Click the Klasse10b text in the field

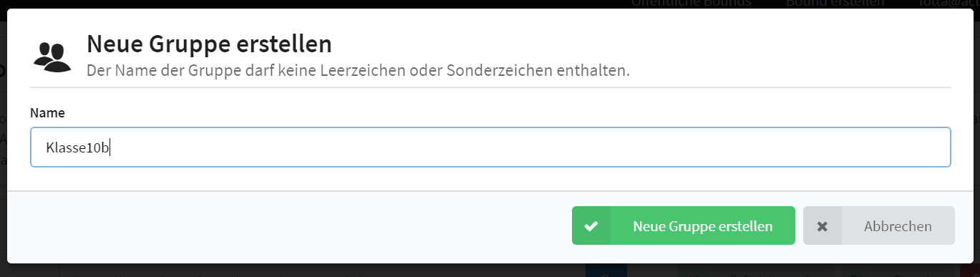tap(77, 147)
